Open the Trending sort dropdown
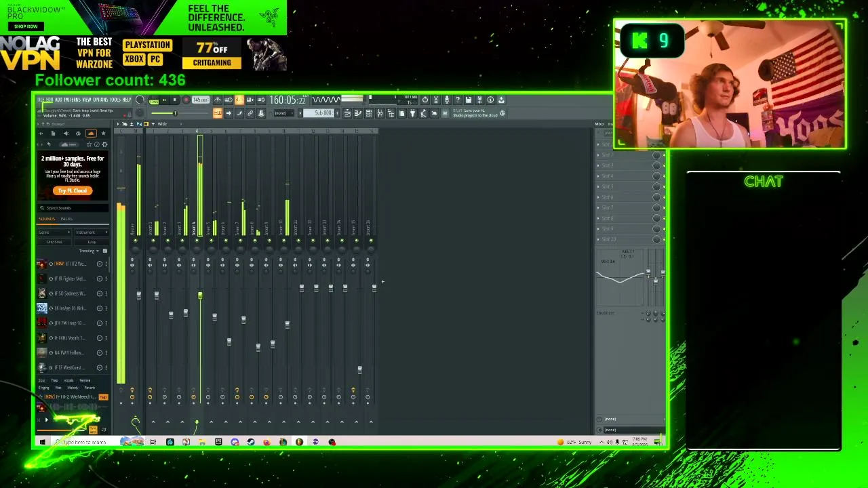Image resolution: width=868 pixels, height=488 pixels. [x=89, y=251]
